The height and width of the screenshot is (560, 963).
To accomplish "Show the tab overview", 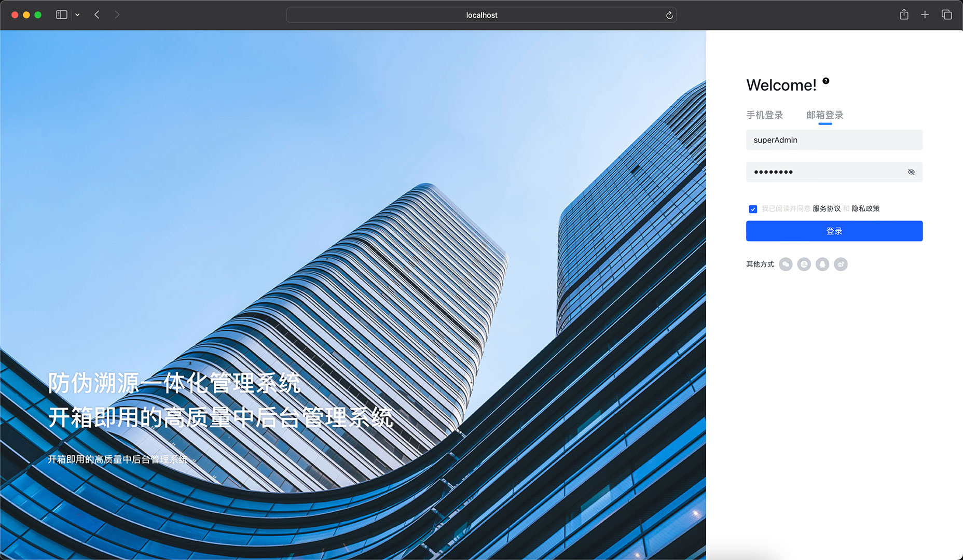I will [946, 15].
